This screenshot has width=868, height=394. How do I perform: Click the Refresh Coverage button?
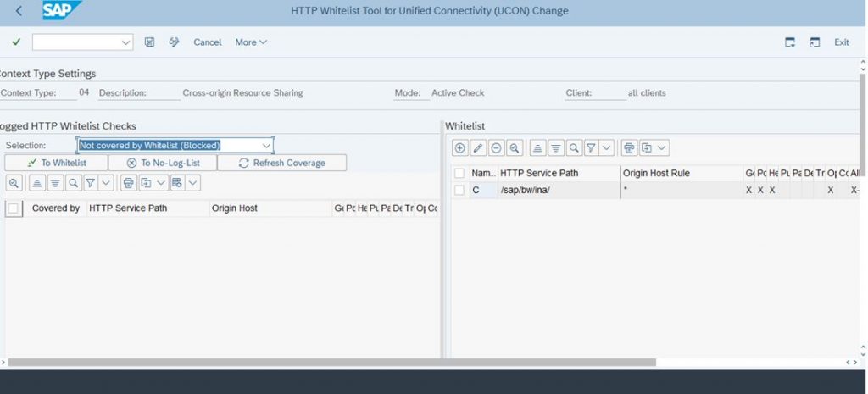(281, 163)
